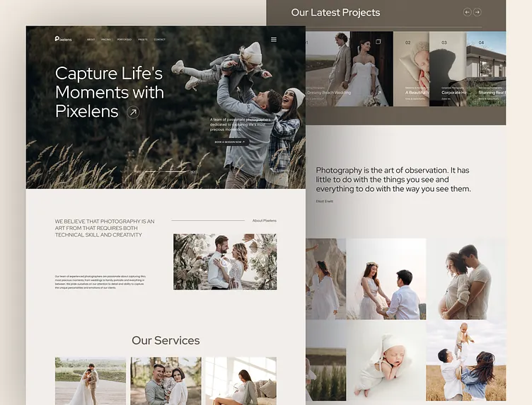Click gallery photo of pregnant couple embracing
Viewport: 532px width, 405px height.
pos(466,279)
